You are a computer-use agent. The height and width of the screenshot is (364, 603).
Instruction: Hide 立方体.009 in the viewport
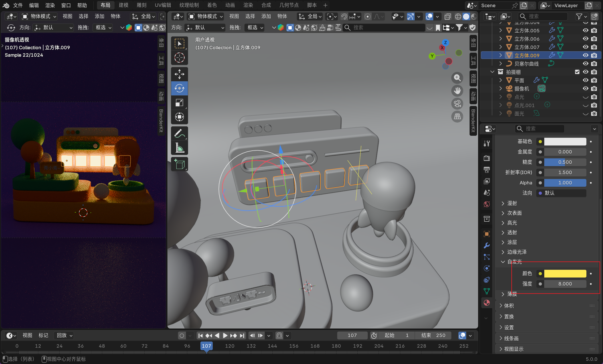click(x=586, y=55)
